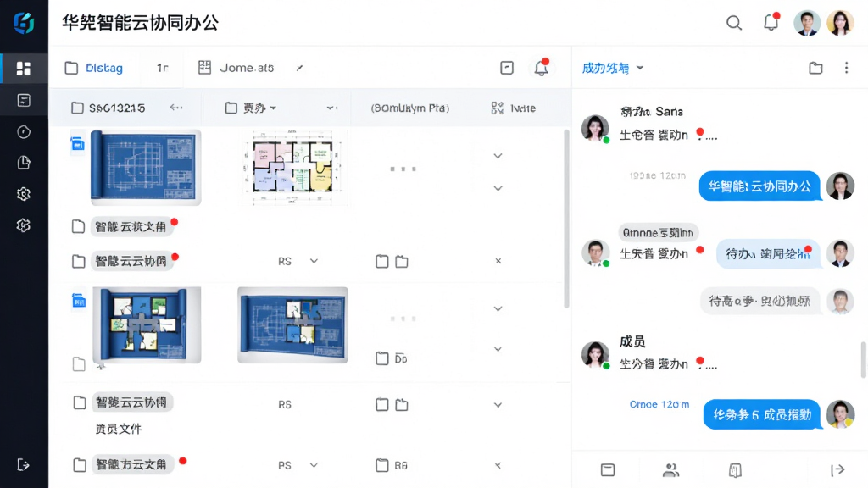Open the upper RS dropdown chevron
The image size is (868, 488).
tap(314, 261)
